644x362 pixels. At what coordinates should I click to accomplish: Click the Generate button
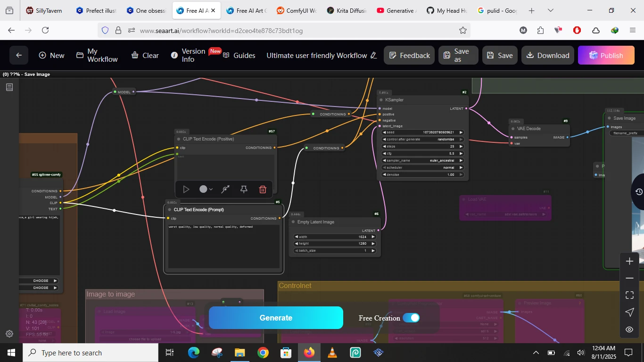coord(276,318)
